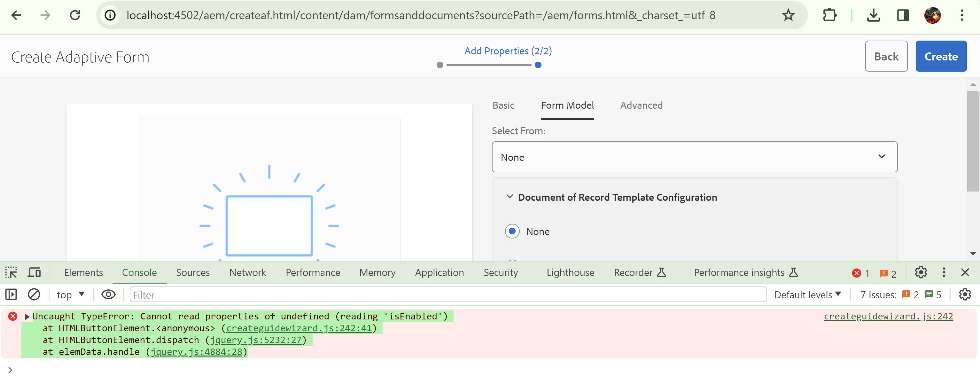
Task: Bookmark the page with the star icon
Action: [x=788, y=15]
